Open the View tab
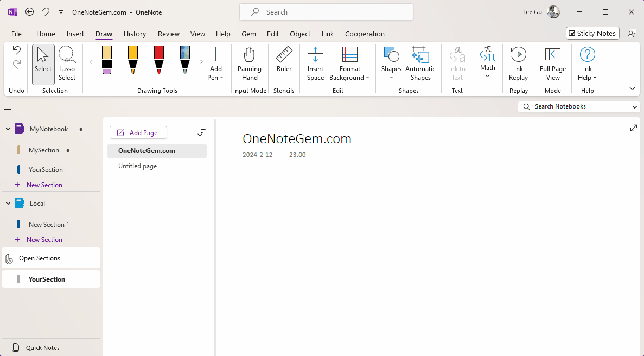 click(x=197, y=34)
